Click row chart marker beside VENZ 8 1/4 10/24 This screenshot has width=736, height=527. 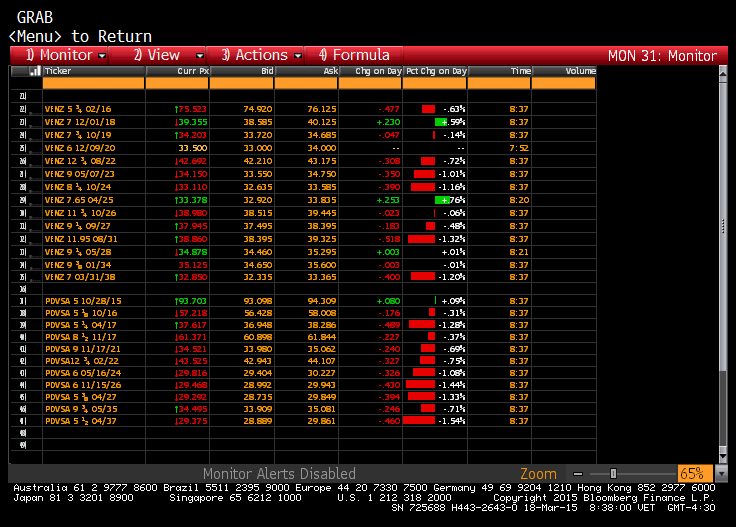point(34,190)
